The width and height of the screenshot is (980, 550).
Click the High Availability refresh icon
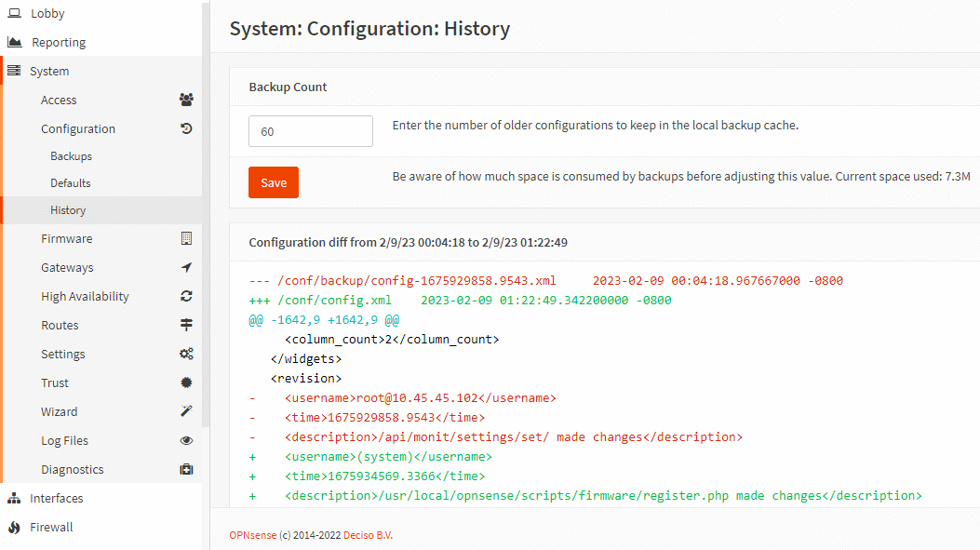tap(186, 296)
